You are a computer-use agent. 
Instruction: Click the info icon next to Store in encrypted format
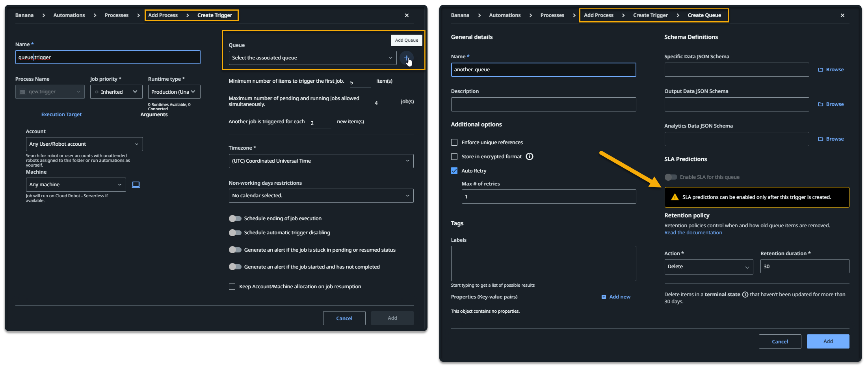pyautogui.click(x=530, y=156)
